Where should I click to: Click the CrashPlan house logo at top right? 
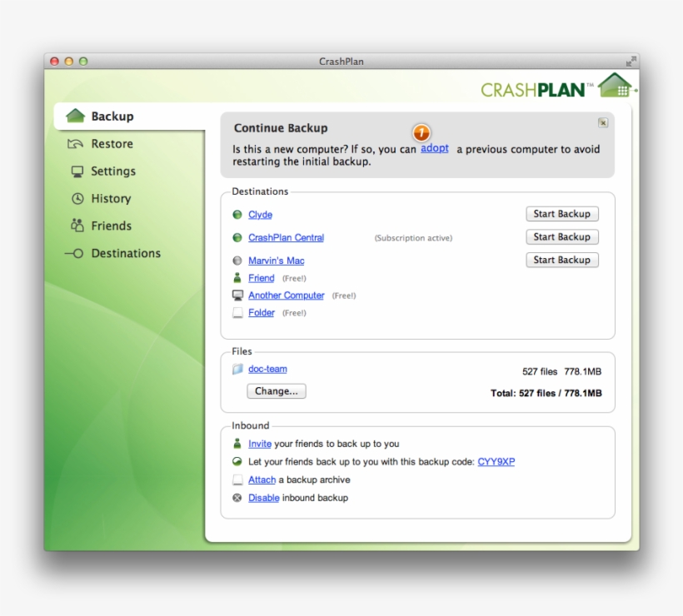click(615, 86)
